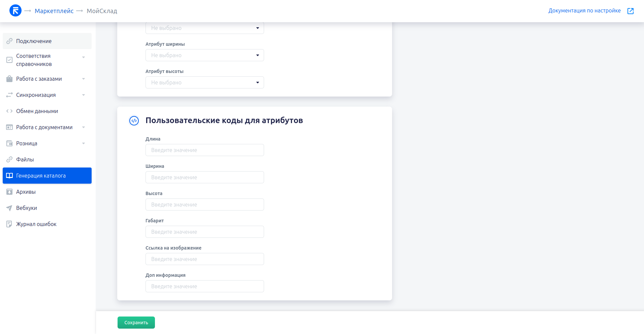Click the blue arrow logo icon
This screenshot has width=644, height=334.
pyautogui.click(x=15, y=11)
